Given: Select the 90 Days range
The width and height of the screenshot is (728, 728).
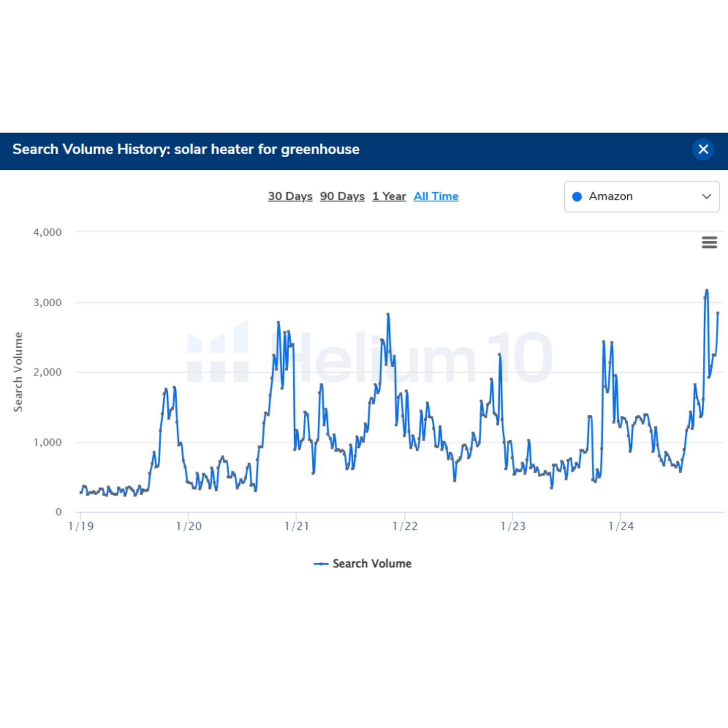Looking at the screenshot, I should point(342,196).
